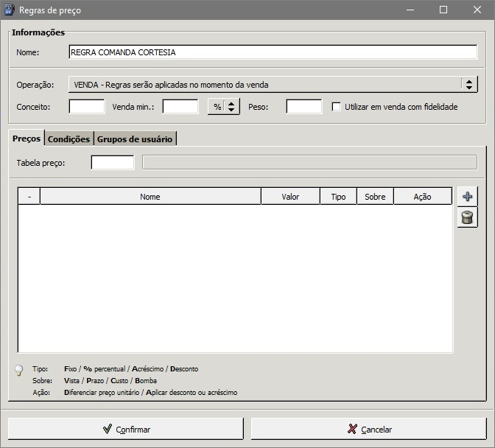
Task: Switch to the Preços tab
Action: pos(27,139)
